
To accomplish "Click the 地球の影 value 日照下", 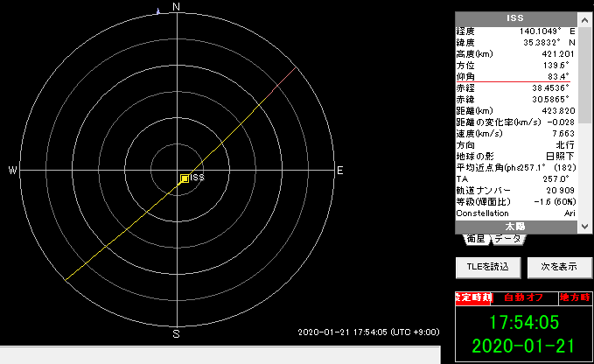I will point(560,157).
